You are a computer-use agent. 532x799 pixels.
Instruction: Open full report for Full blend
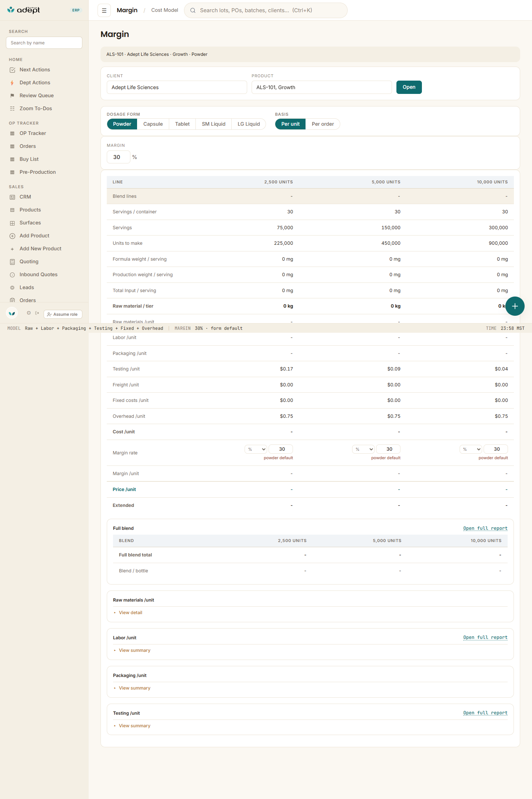click(x=485, y=528)
